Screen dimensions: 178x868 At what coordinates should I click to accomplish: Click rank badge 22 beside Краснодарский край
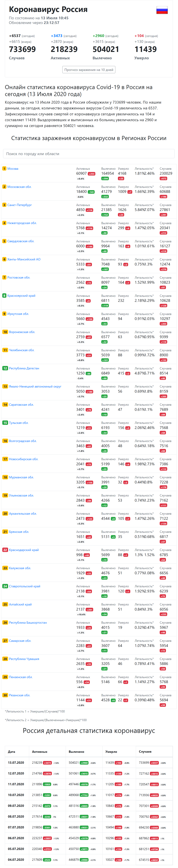point(5,550)
